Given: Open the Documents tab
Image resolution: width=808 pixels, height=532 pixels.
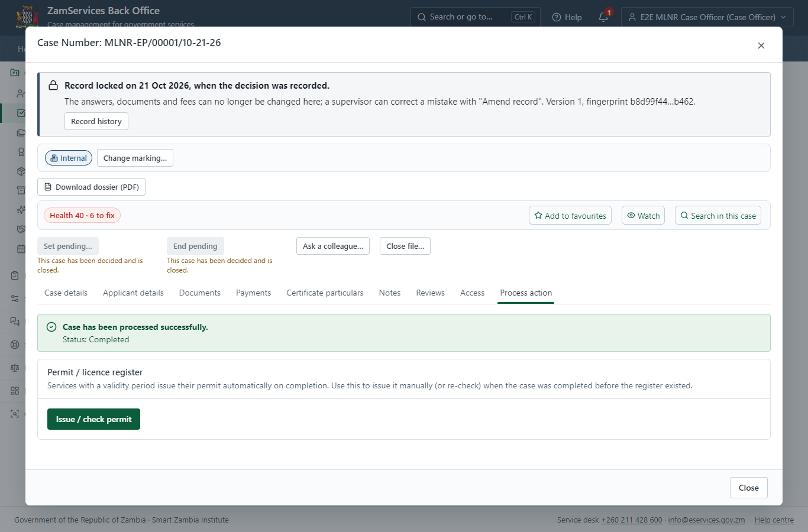Looking at the screenshot, I should click(x=200, y=293).
